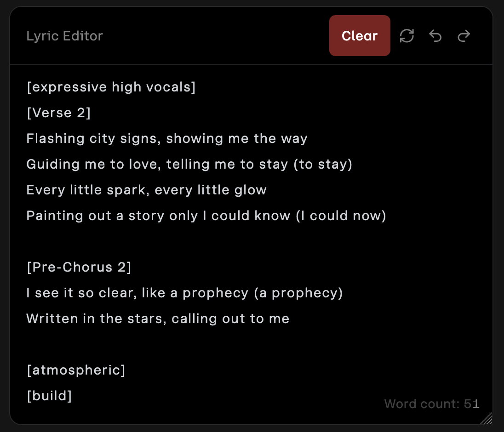Click the [atmospheric] style tag

point(76,370)
